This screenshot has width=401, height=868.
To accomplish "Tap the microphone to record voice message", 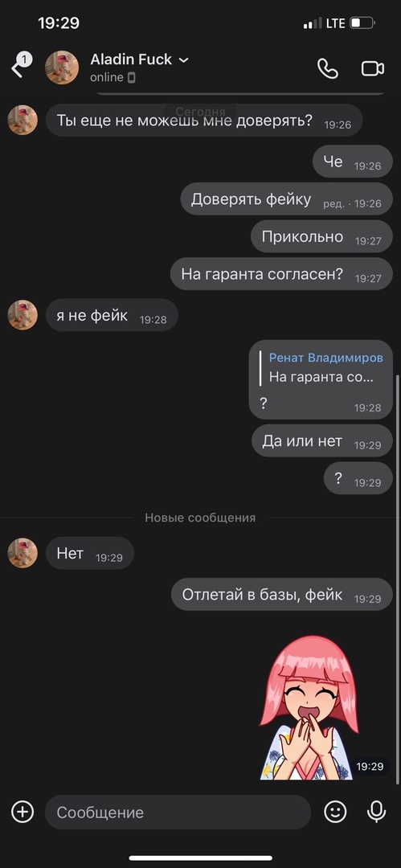I will [377, 812].
